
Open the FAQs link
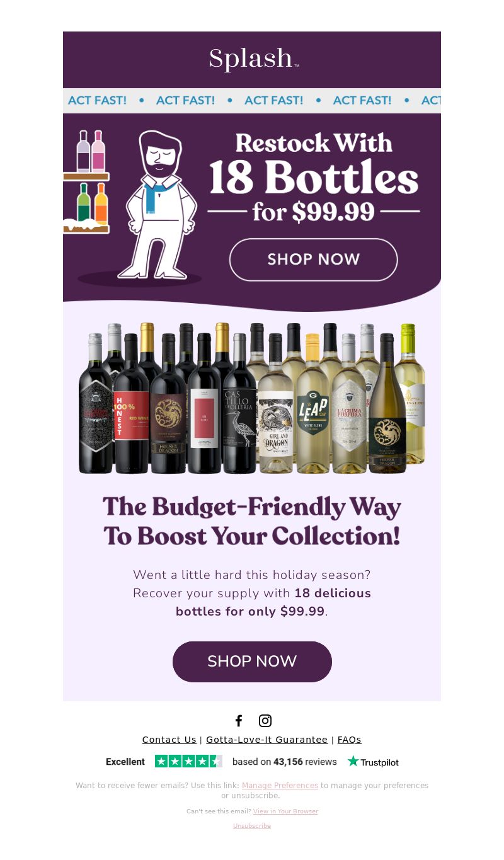pyautogui.click(x=350, y=740)
